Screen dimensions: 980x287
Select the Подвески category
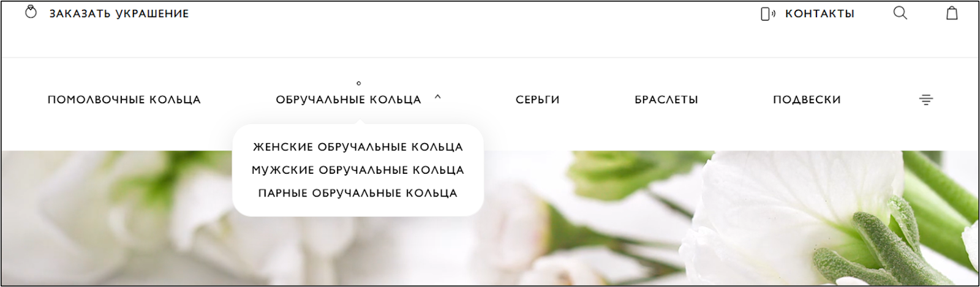tap(807, 100)
